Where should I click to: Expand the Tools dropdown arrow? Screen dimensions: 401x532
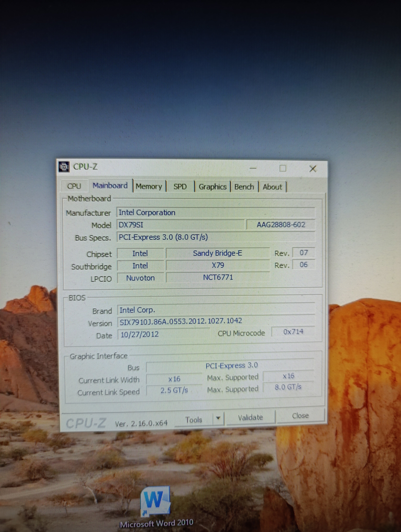[218, 418]
